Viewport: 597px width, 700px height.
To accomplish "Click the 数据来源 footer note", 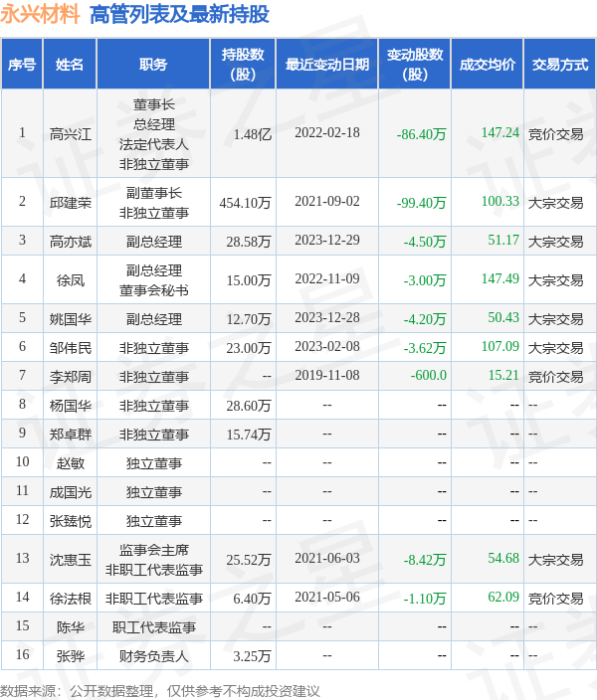I will tap(160, 691).
